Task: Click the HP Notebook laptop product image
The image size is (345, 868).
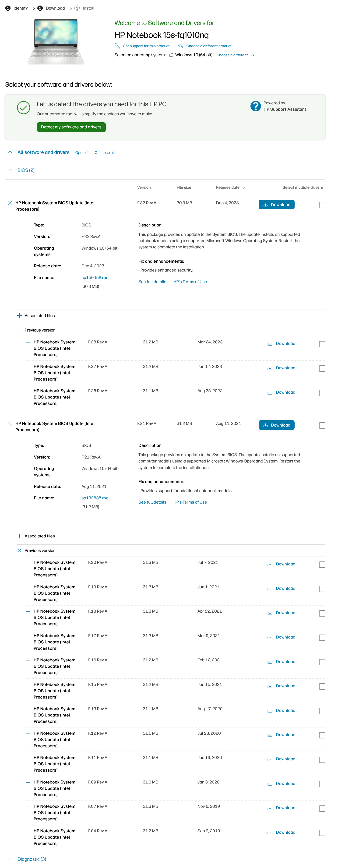Action: [x=56, y=42]
